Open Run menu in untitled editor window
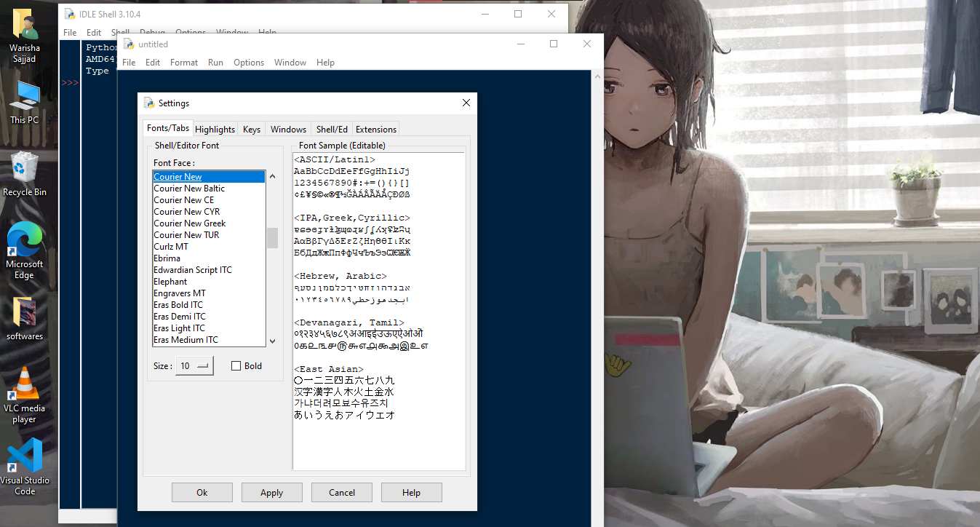Viewport: 980px width, 527px height. pos(215,63)
